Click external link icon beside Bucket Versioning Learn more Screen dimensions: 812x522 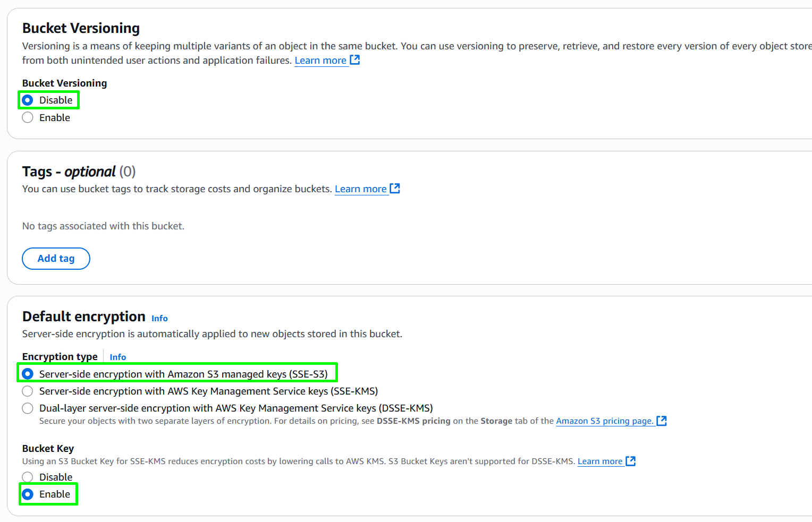coord(355,60)
